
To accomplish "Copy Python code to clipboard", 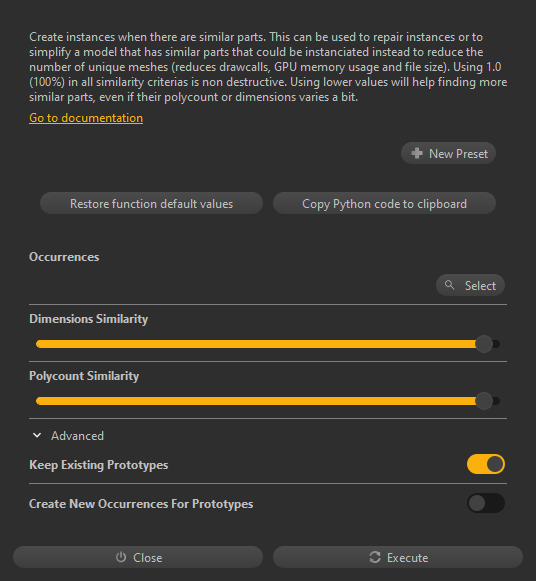I will tap(384, 203).
